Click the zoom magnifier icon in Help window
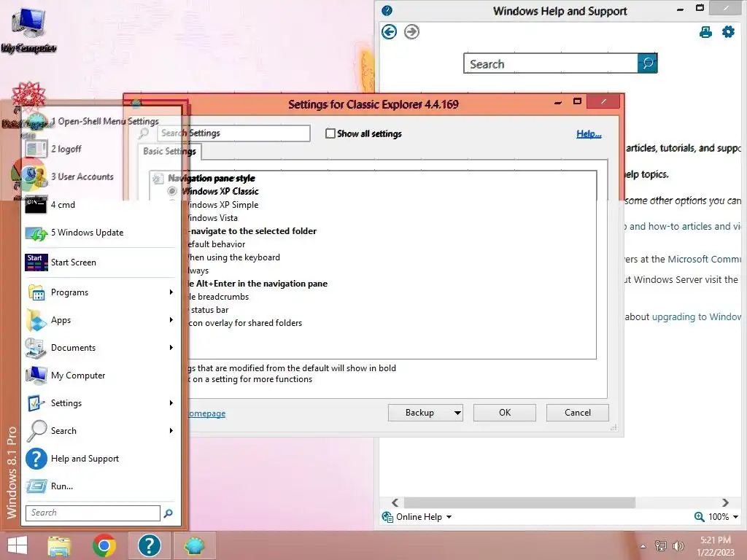This screenshot has width=747, height=560. [700, 517]
